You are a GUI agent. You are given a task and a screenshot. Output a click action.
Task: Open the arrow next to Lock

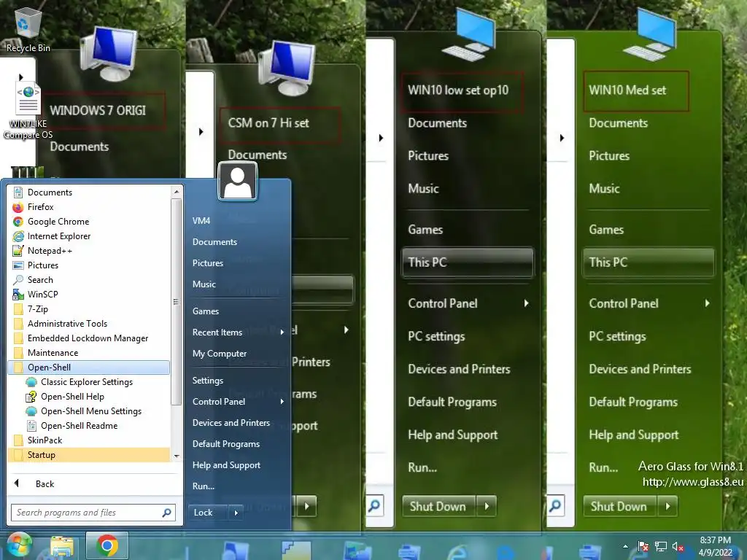(236, 513)
